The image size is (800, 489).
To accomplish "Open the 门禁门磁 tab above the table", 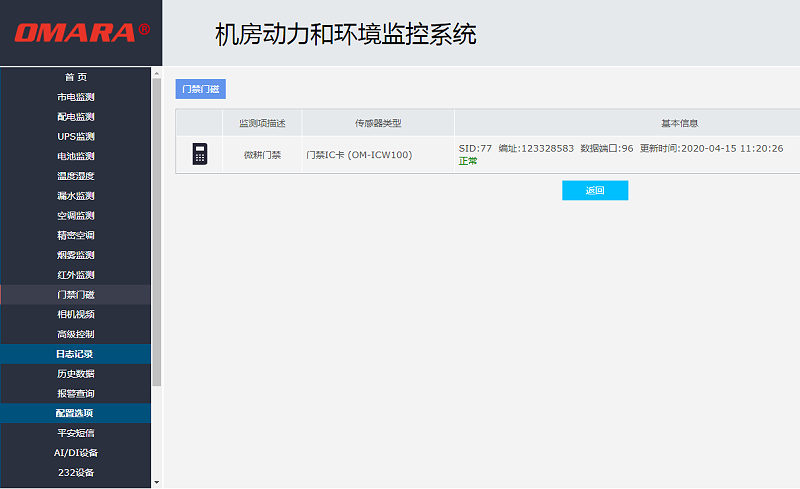I will pos(200,89).
